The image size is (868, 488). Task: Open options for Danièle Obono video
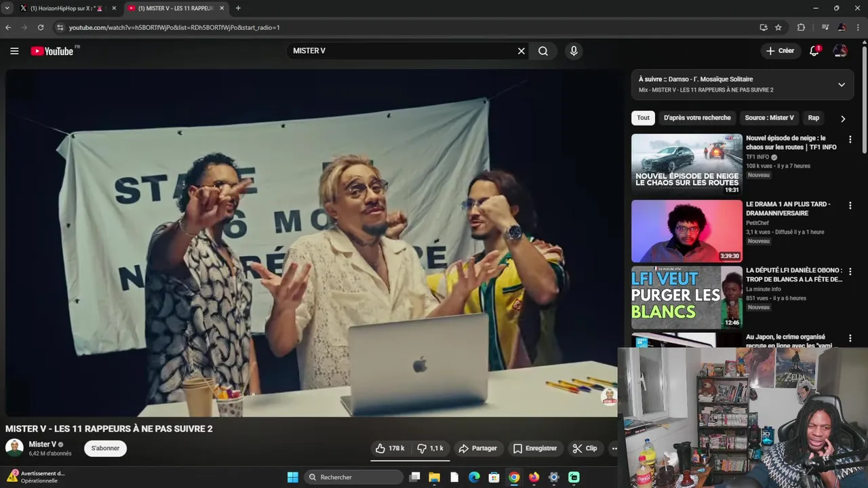point(850,272)
